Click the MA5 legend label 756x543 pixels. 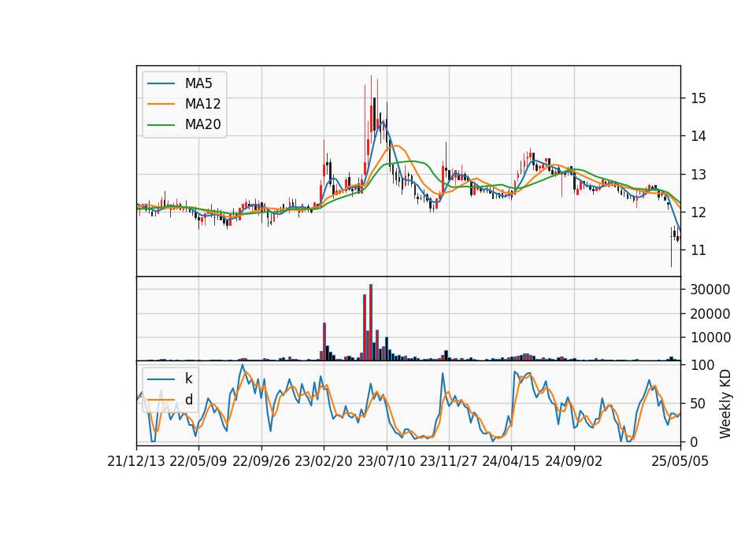[198, 83]
